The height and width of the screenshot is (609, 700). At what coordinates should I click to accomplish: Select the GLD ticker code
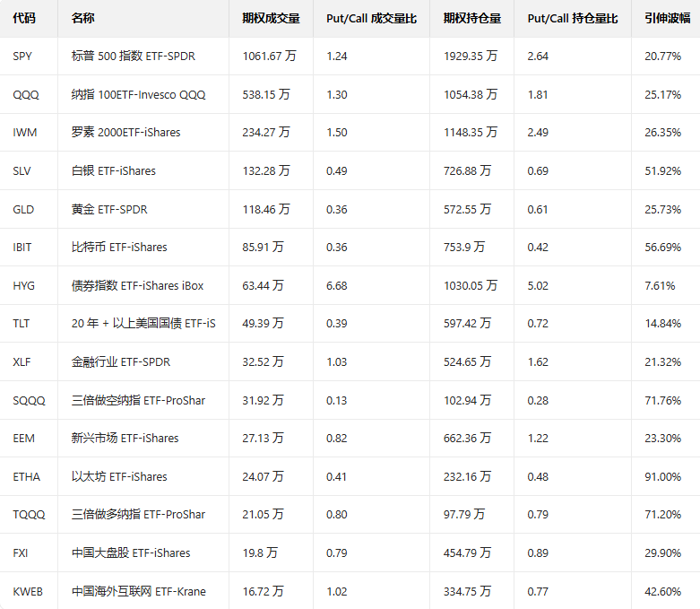pyautogui.click(x=23, y=210)
